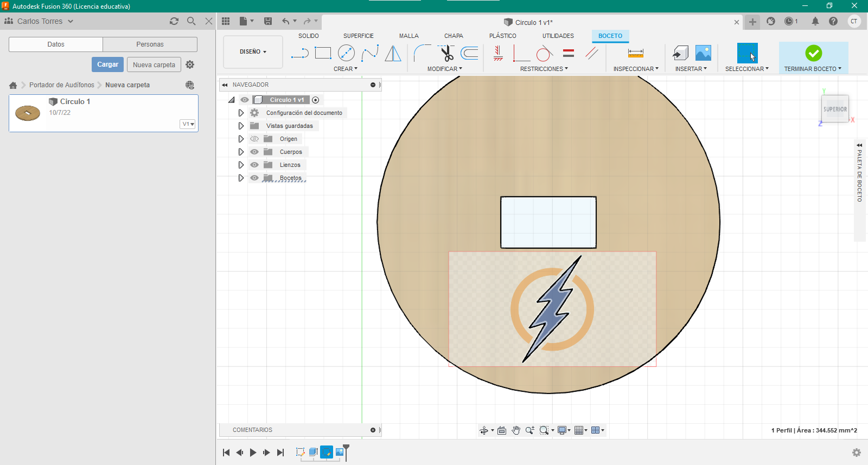Switch to the SUPERFICIE tab
This screenshot has height=465, width=868.
358,36
